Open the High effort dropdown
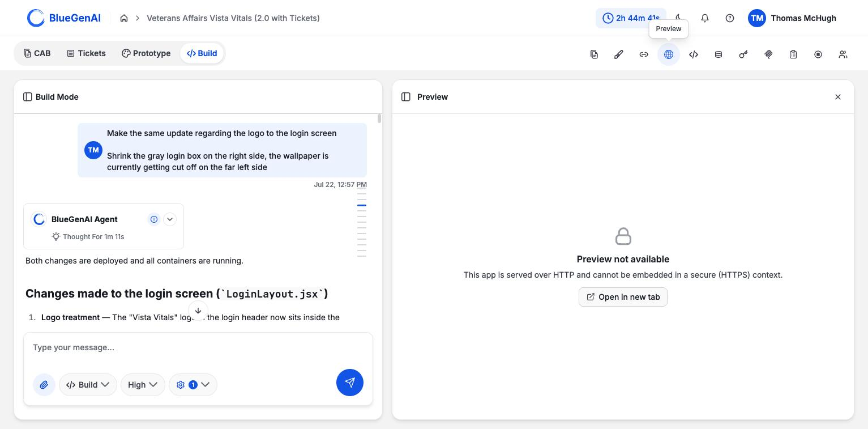Screen dimensions: 868x429 click(x=143, y=385)
